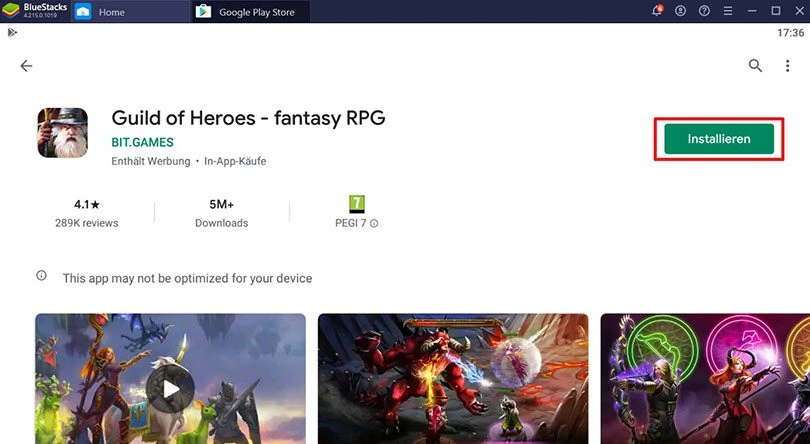This screenshot has height=444, width=810.
Task: Open the neon archer heroes screenshot
Action: point(705,379)
